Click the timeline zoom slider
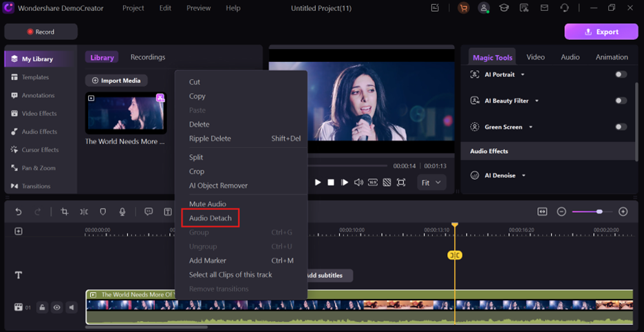Image resolution: width=644 pixels, height=332 pixels. pyautogui.click(x=592, y=211)
